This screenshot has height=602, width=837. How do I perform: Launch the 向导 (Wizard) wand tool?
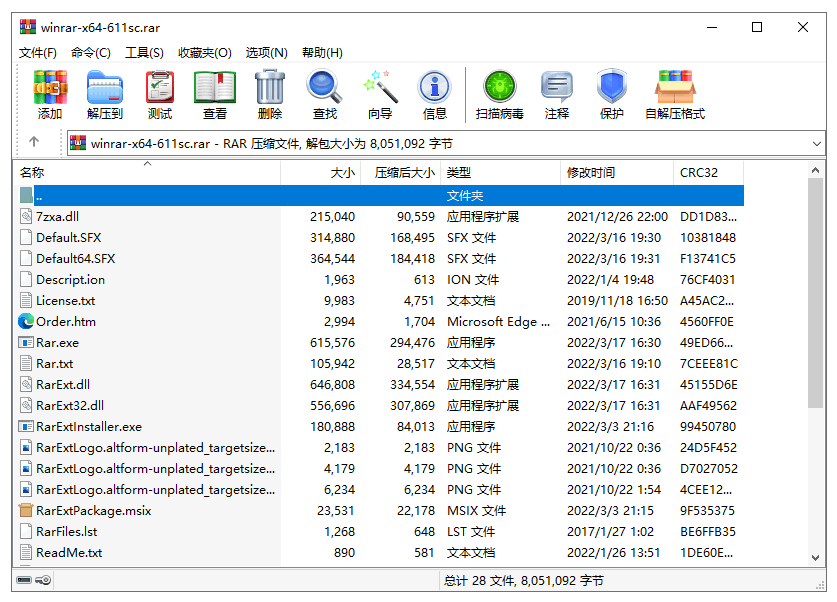[380, 87]
